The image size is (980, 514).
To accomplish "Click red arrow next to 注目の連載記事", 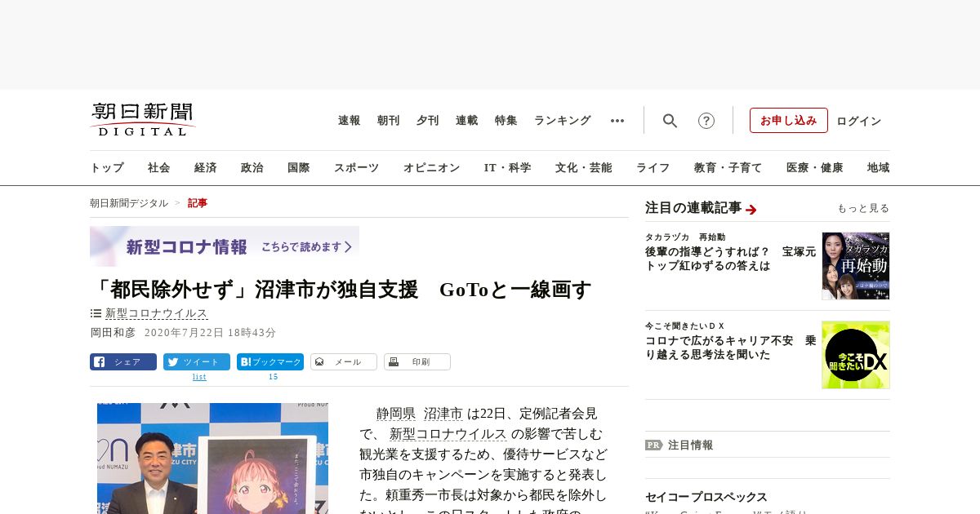I will click(x=751, y=210).
